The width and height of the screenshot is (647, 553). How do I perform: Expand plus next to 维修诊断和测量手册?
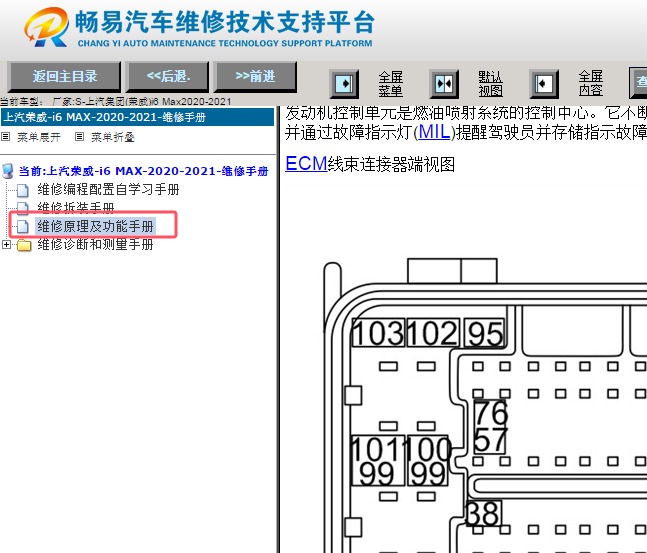[6, 244]
